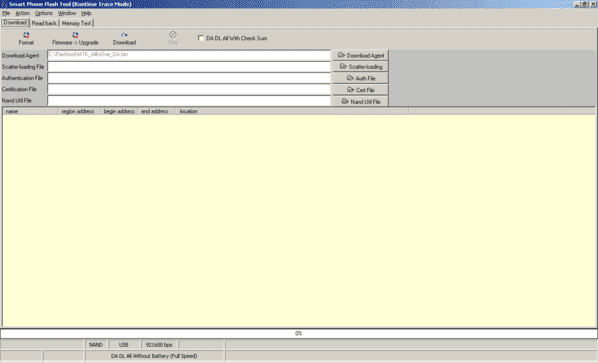Open the Window menu
598x363 pixels.
[67, 13]
